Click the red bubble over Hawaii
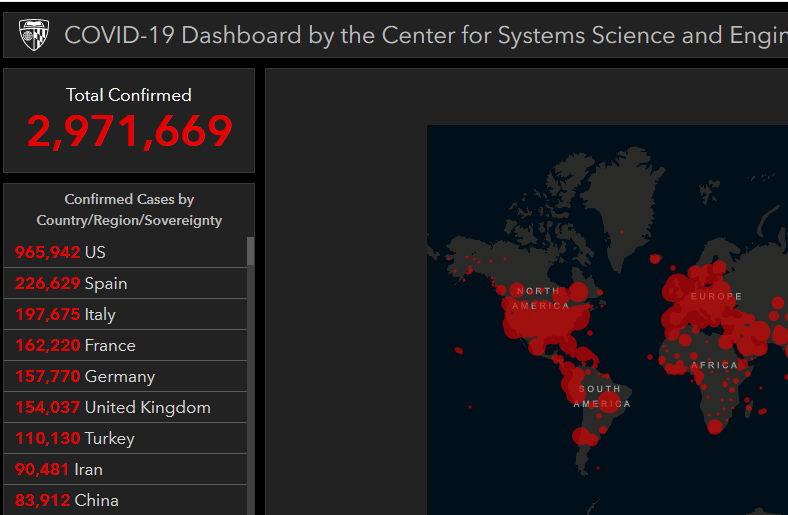Viewport: 788px width, 515px height. (x=458, y=350)
